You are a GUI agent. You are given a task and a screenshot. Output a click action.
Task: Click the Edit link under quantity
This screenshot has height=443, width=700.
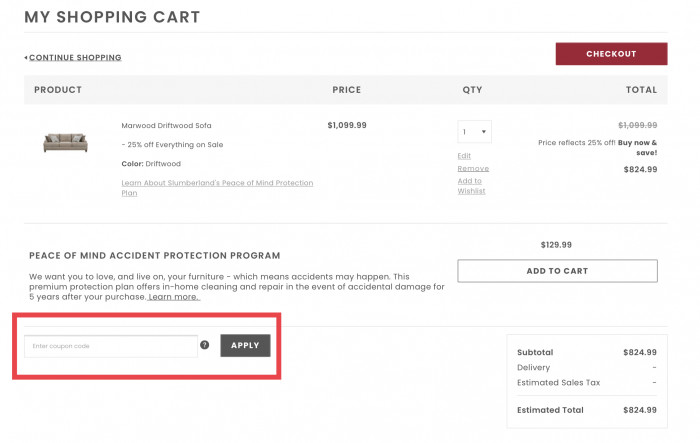[464, 156]
